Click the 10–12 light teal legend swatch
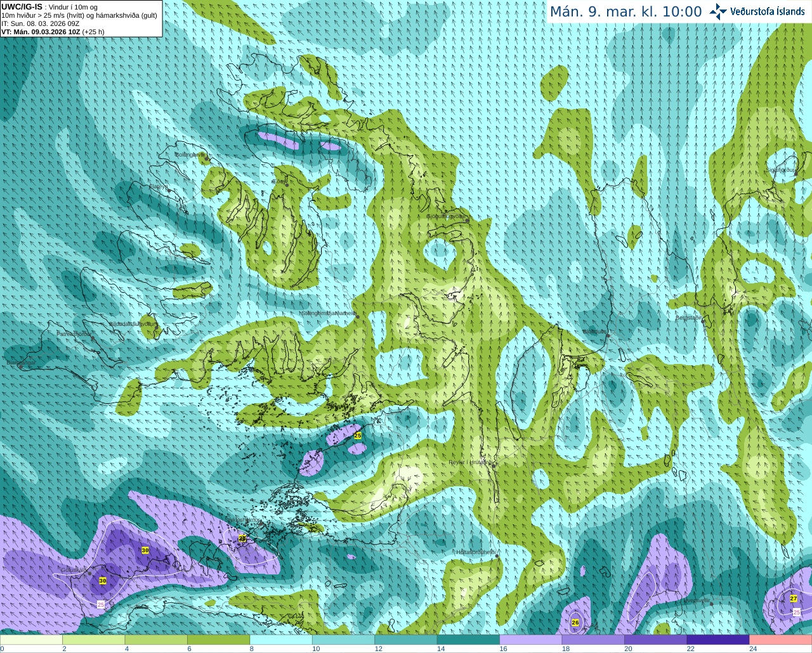Viewport: 812px width, 653px height. point(344,640)
